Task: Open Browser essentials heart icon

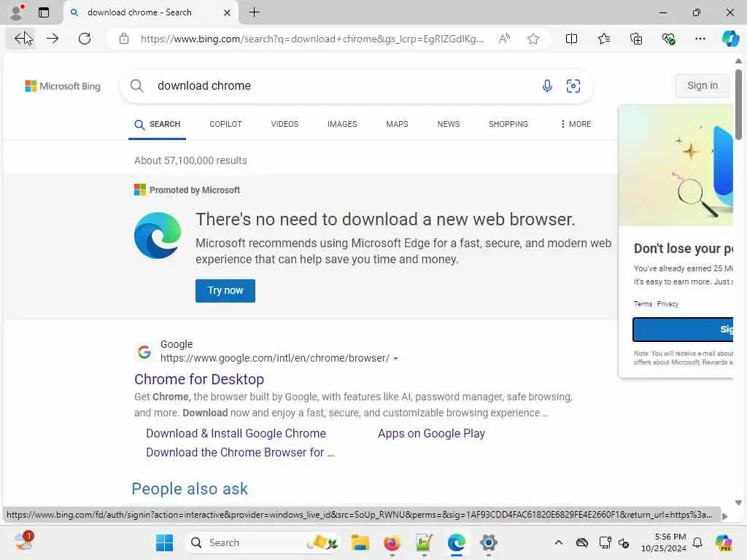Action: pyautogui.click(x=668, y=39)
